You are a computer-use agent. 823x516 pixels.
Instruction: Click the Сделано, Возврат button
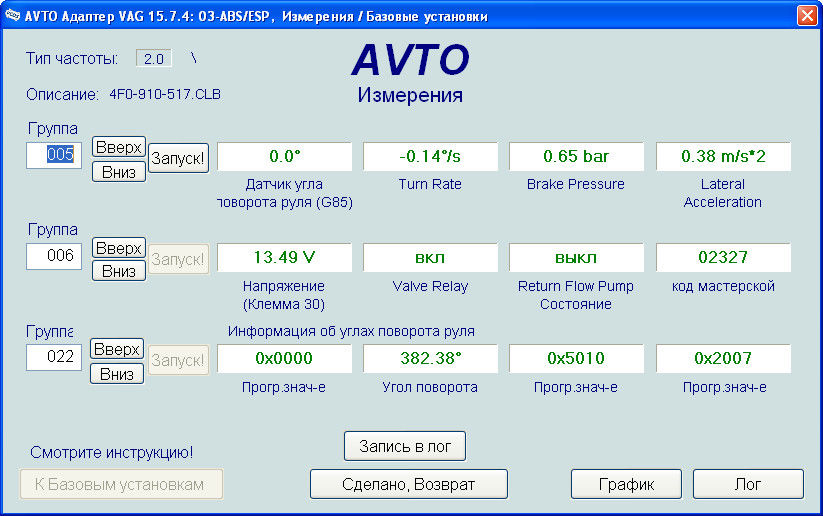pos(409,484)
